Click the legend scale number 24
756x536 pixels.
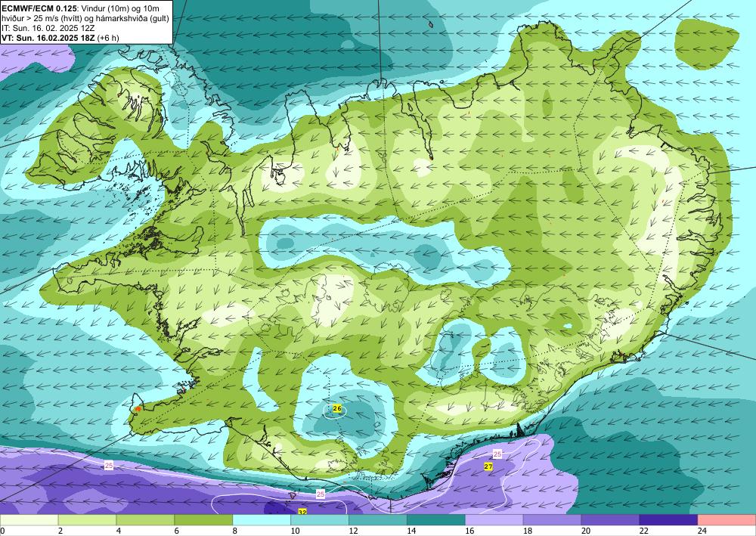(702, 531)
